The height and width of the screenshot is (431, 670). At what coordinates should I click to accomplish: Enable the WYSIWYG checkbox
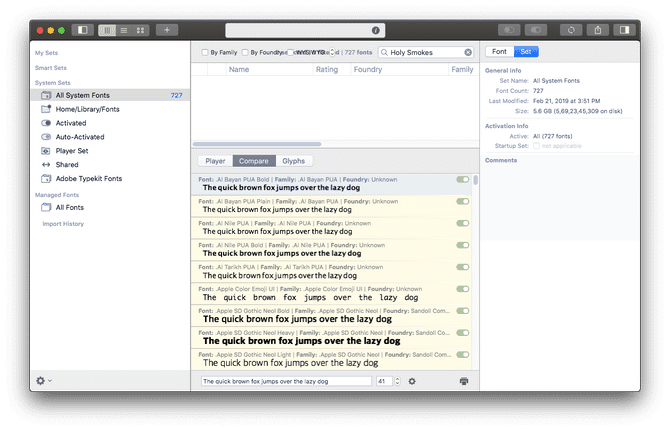pyautogui.click(x=291, y=52)
